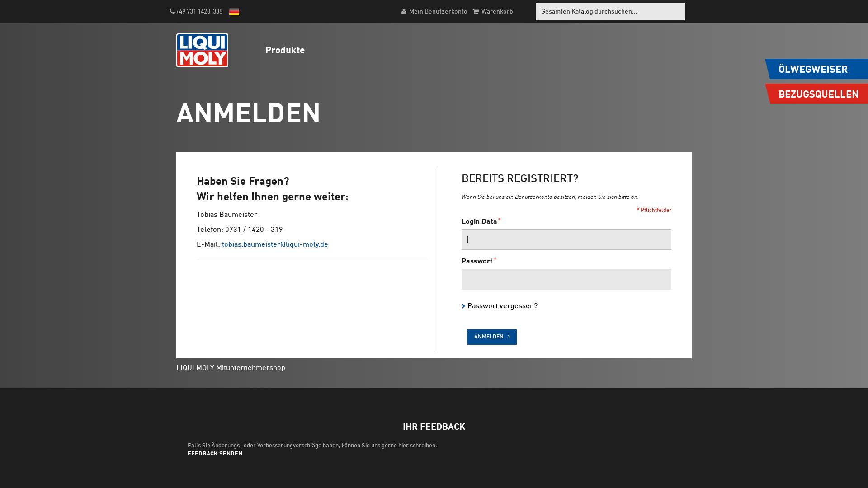Viewport: 868px width, 488px height.
Task: Open language selector via German flag
Action: pyautogui.click(x=234, y=12)
